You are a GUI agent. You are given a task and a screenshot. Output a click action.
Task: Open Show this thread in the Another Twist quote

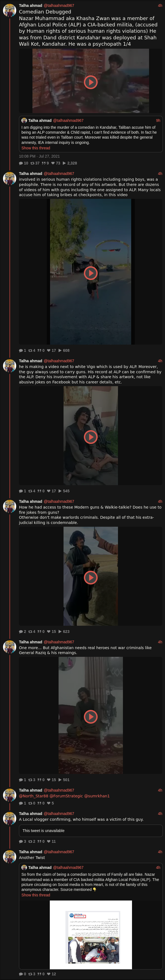pos(36,895)
